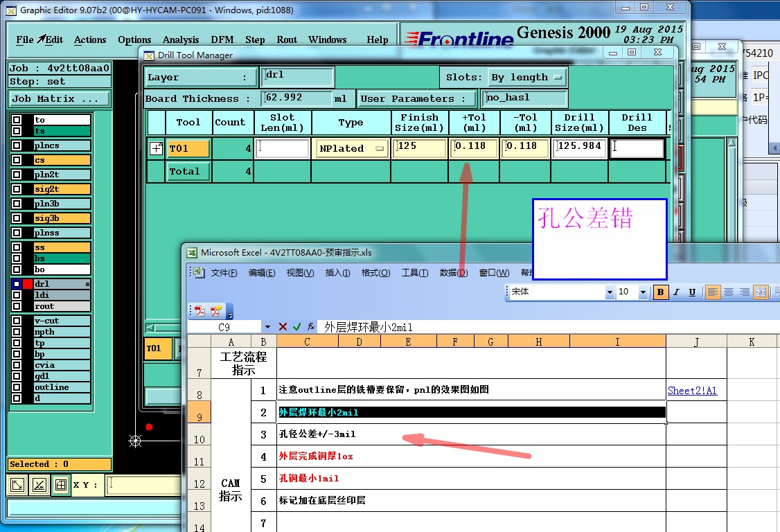Toggle the checkbox for layer outline
The height and width of the screenshot is (532, 780).
coord(17,387)
